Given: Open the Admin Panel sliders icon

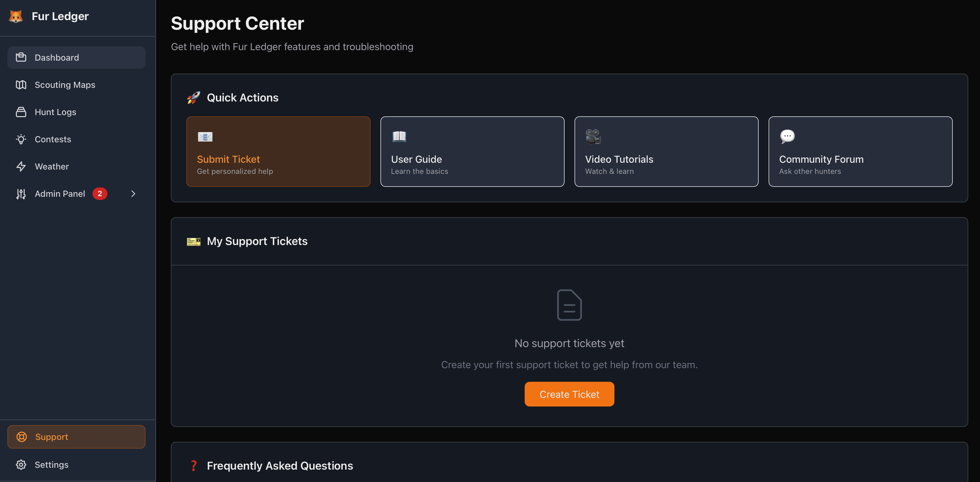Looking at the screenshot, I should (21, 193).
